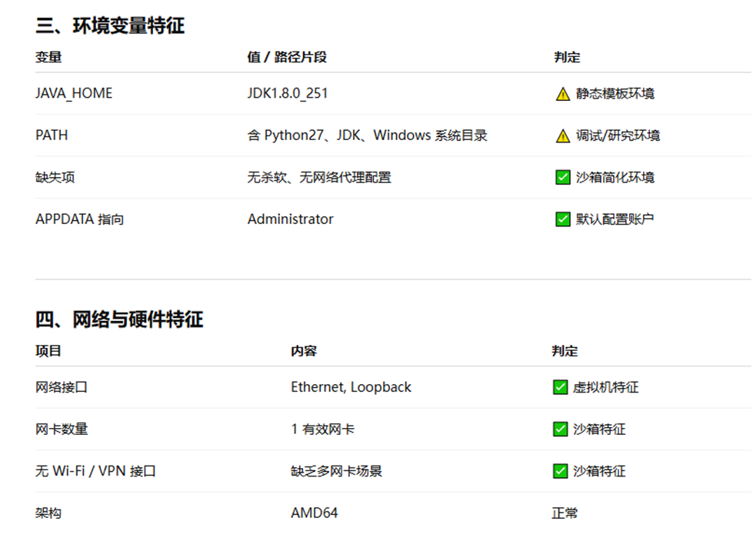Click the green check in the 网卡数量 row
Image resolution: width=756 pixels, height=555 pixels.
pos(560,429)
